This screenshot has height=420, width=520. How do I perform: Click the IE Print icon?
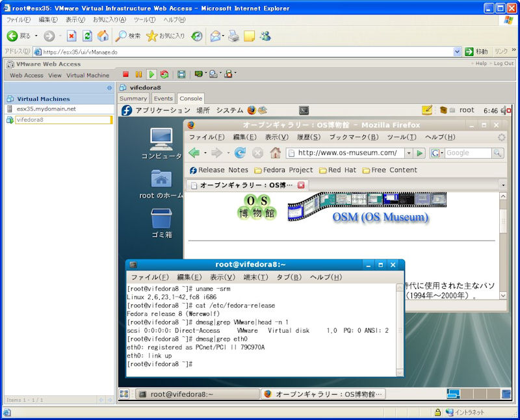pos(233,36)
